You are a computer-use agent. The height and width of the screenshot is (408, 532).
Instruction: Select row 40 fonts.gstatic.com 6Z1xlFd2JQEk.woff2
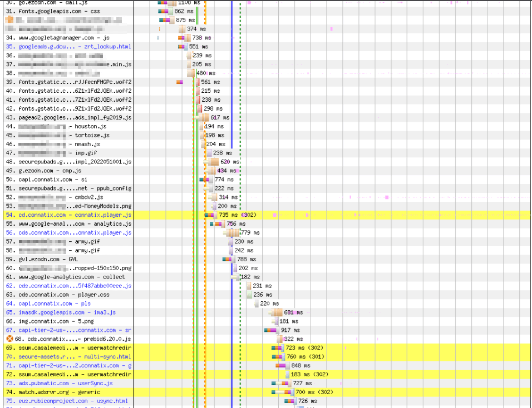(x=68, y=91)
